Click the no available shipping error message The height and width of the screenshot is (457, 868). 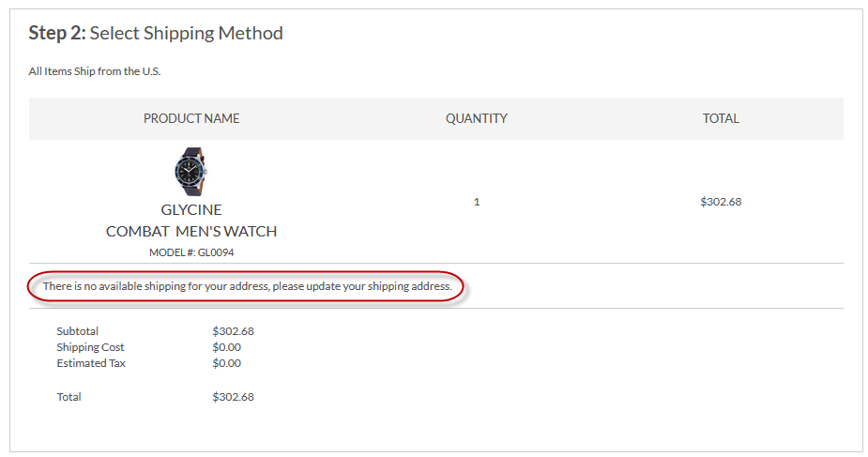[x=247, y=285]
